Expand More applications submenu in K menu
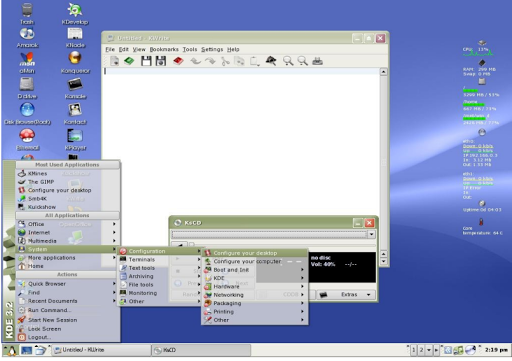Viewport: 512px width, 361px height. pos(68,258)
